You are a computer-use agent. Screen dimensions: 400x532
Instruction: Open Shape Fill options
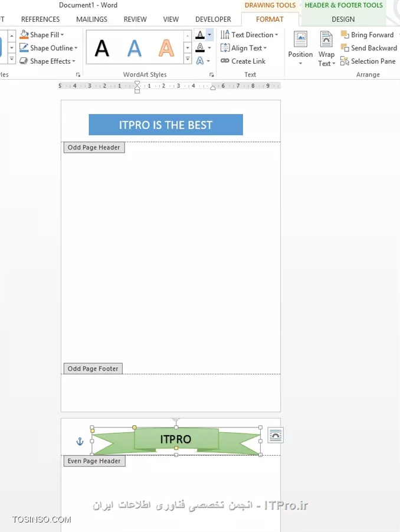[x=42, y=35]
